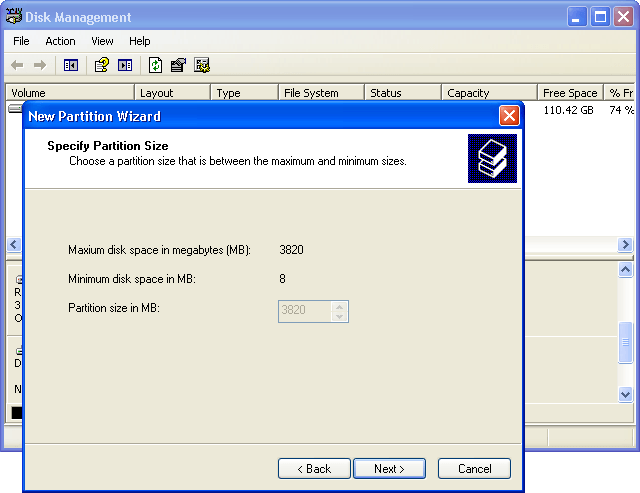Sort by the Volume column header
Screen dimensions: 640x493
coord(70,93)
